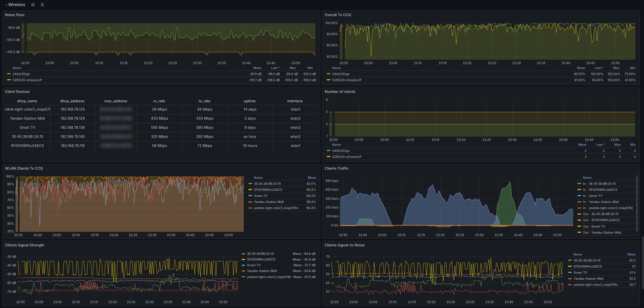Open the WLAN Clients Tx CCQ panel title menu
The image size is (644, 308).
pyautogui.click(x=24, y=168)
